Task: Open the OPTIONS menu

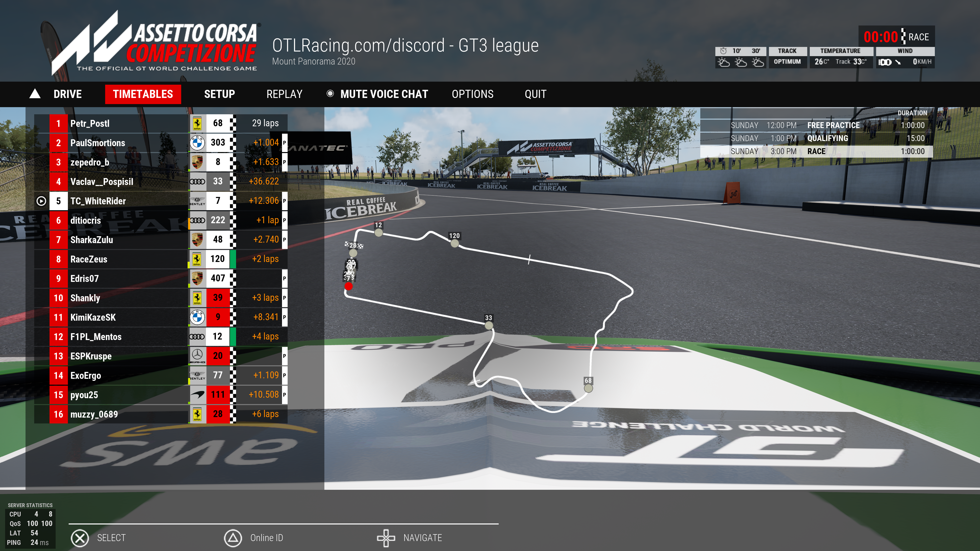Action: 472,94
